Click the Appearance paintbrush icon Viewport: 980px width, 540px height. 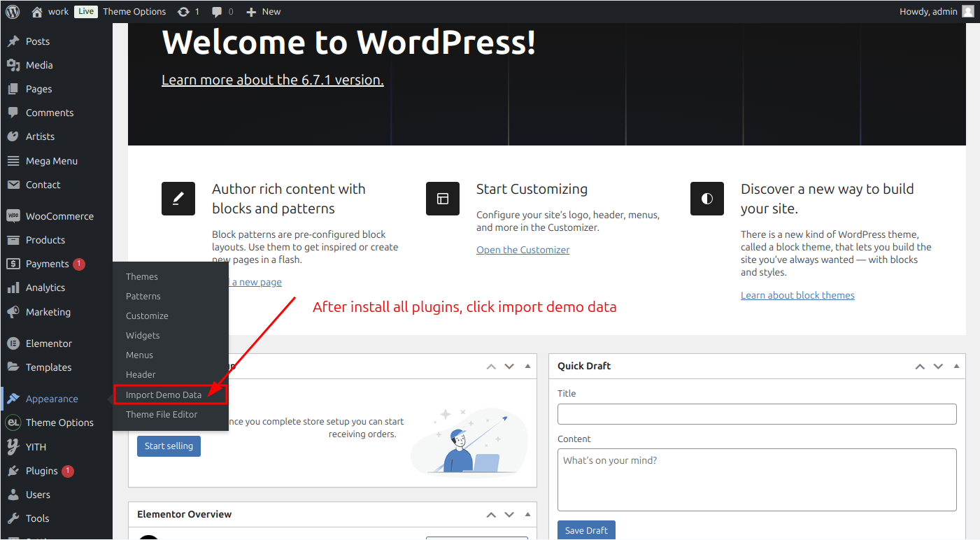tap(13, 399)
